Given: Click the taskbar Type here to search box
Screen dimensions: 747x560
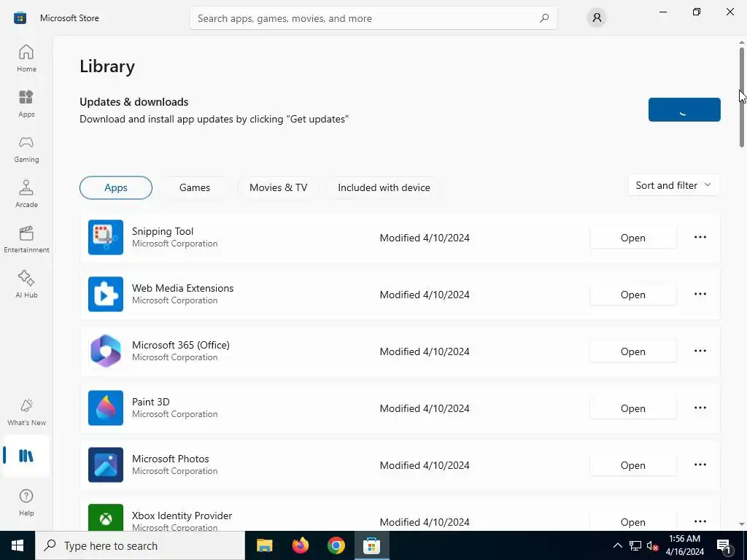Looking at the screenshot, I should pos(140,545).
